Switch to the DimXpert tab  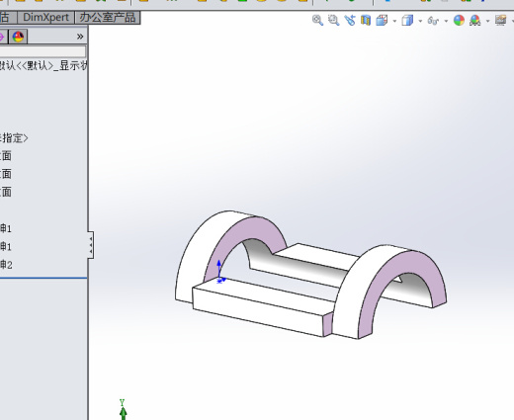pyautogui.click(x=45, y=17)
